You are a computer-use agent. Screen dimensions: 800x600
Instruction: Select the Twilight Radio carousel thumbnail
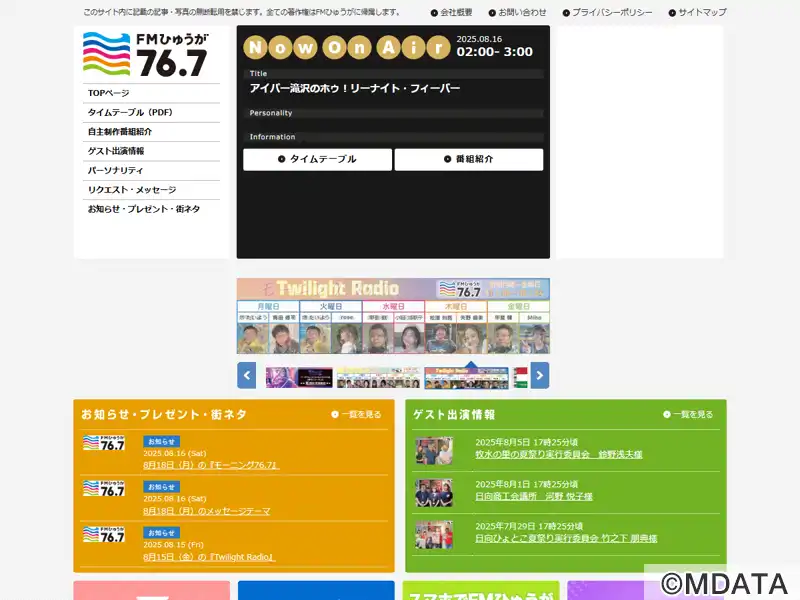point(466,378)
